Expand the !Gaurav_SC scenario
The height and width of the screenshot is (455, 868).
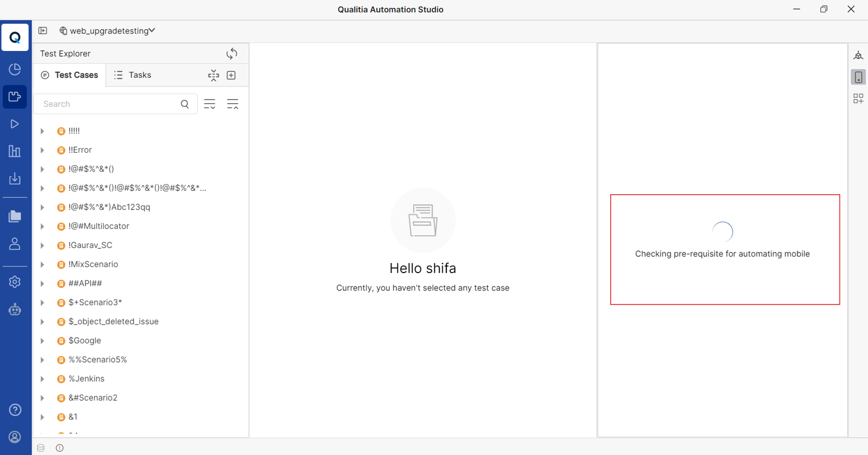click(43, 245)
